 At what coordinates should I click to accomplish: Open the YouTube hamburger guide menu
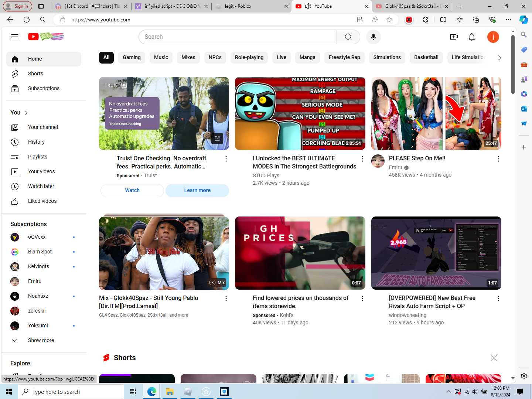(x=15, y=37)
